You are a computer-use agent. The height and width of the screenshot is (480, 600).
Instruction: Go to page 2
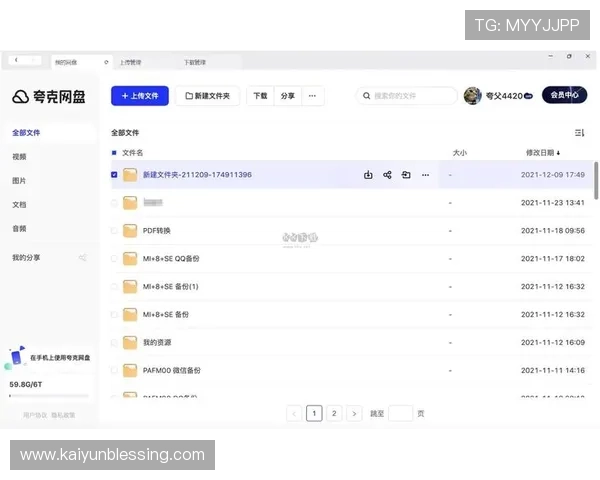pyautogui.click(x=334, y=413)
